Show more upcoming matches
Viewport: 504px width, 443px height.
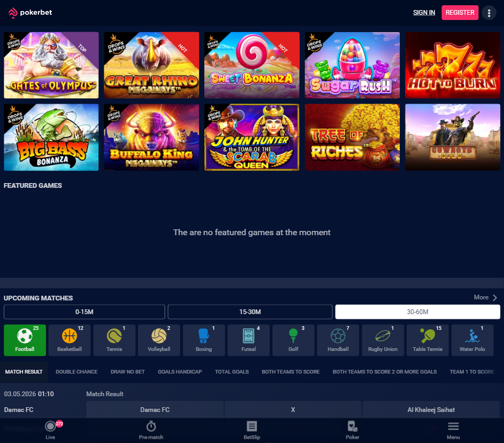coord(486,298)
